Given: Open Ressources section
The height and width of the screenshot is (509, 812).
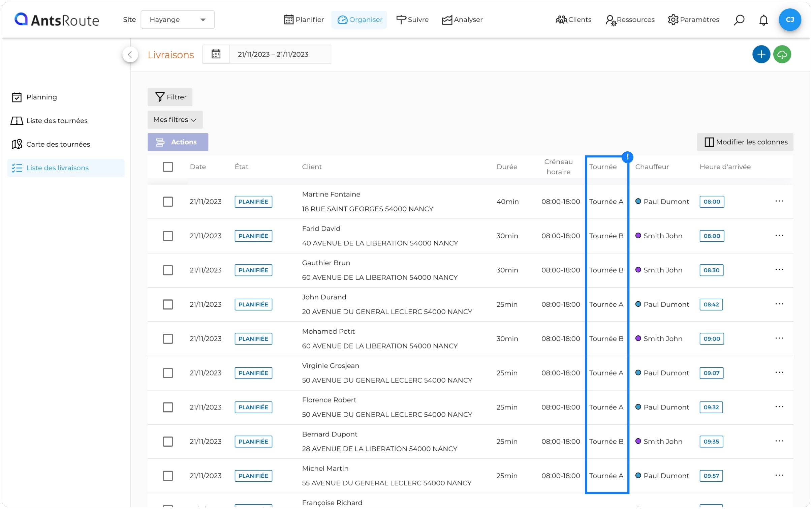Looking at the screenshot, I should click(630, 20).
